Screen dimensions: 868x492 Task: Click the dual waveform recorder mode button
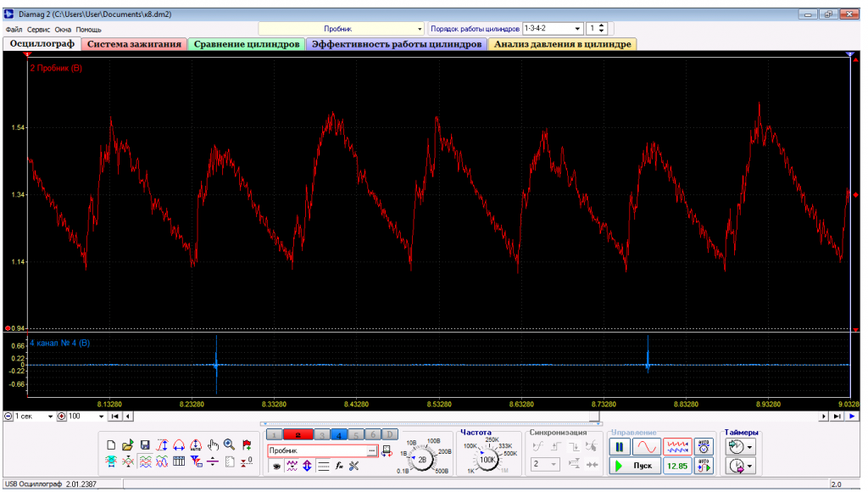[x=677, y=446]
